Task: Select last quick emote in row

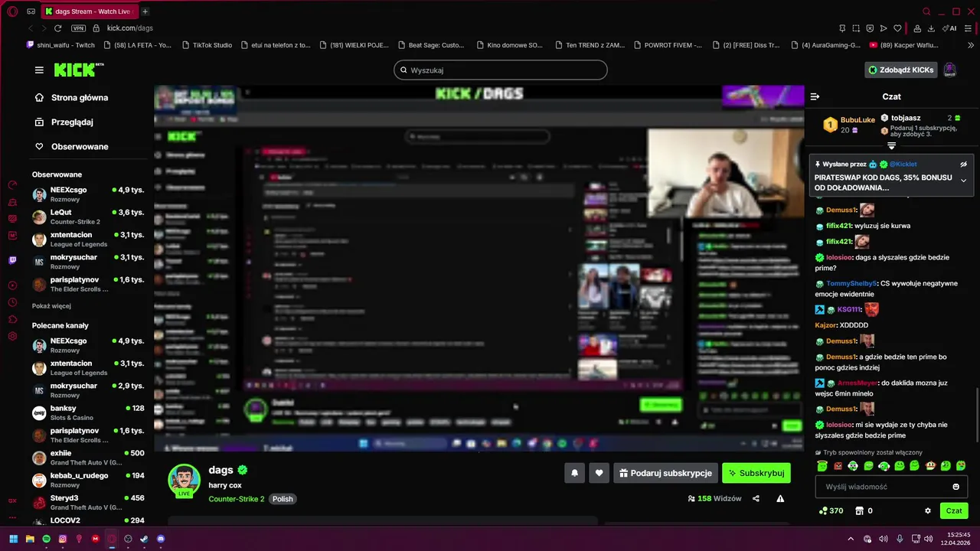Action: pyautogui.click(x=961, y=466)
